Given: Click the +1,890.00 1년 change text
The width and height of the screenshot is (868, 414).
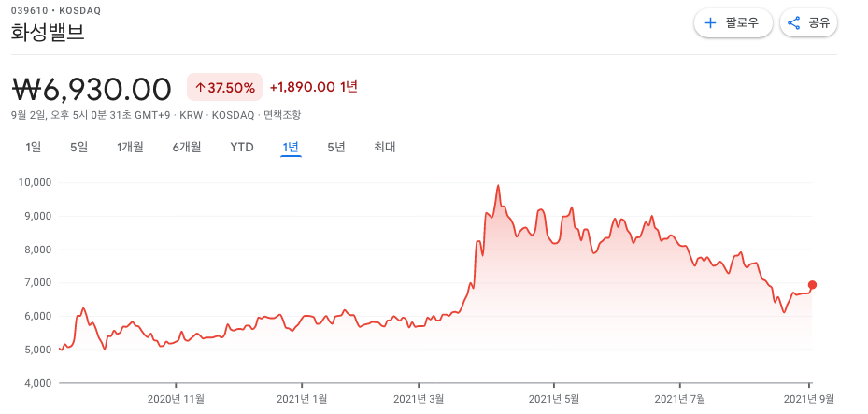Looking at the screenshot, I should tap(313, 87).
